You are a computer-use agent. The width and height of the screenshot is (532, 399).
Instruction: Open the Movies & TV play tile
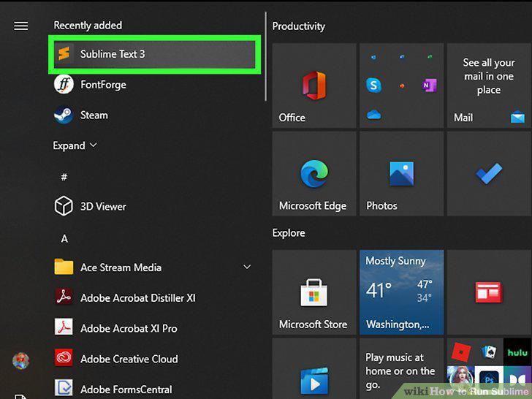pos(314,368)
